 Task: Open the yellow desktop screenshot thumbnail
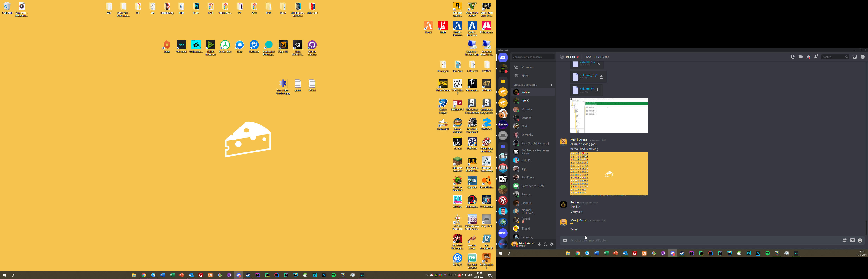click(x=609, y=174)
